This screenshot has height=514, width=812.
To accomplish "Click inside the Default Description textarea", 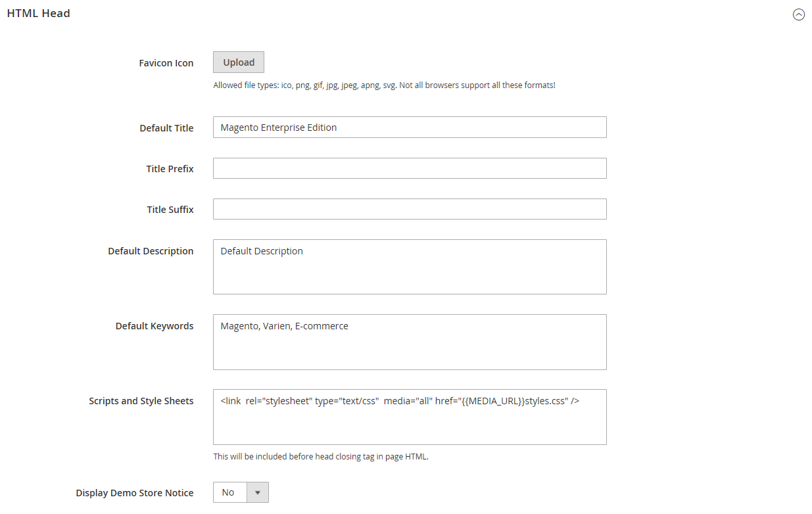I will click(409, 266).
